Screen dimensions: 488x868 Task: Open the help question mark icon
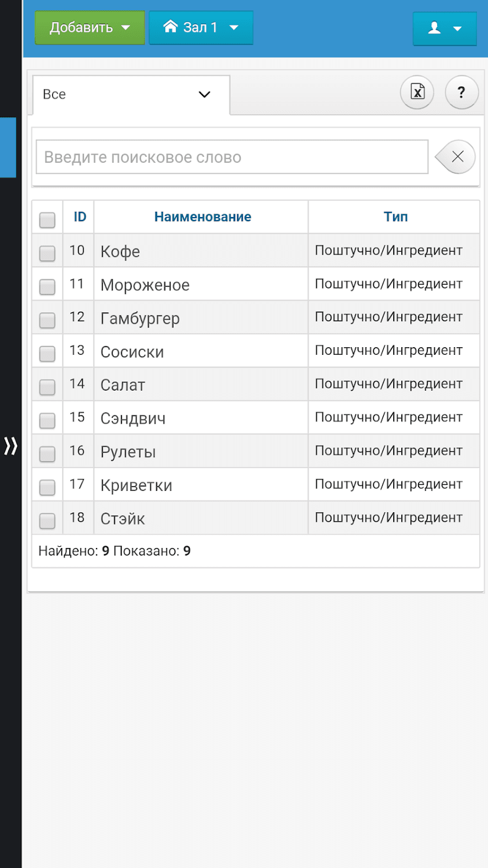point(461,92)
